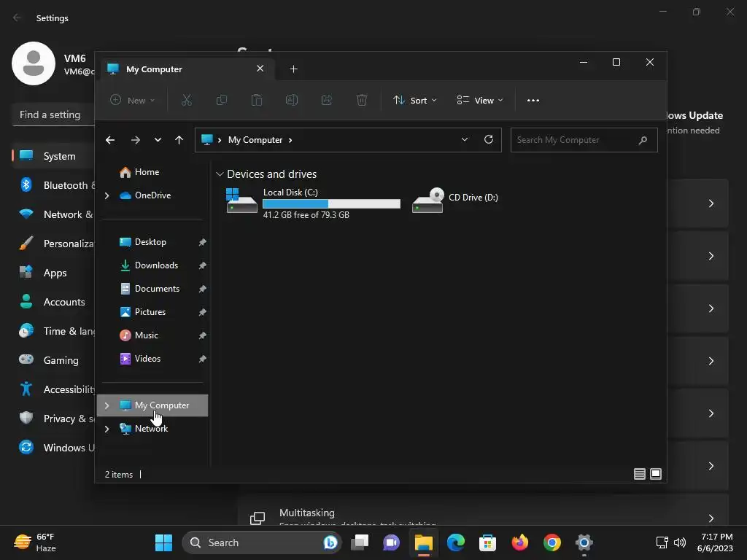This screenshot has width=747, height=560.
Task: Select Network category in Settings sidebar
Action: 53,214
